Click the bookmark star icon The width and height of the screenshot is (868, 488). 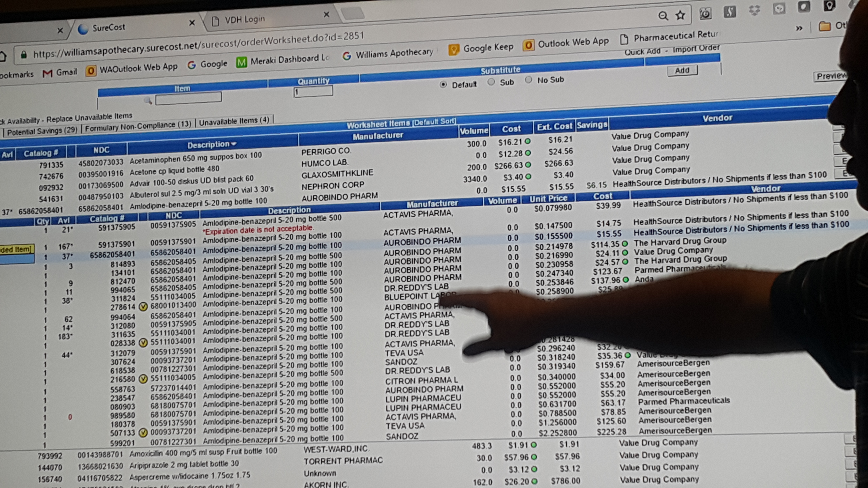pyautogui.click(x=680, y=15)
